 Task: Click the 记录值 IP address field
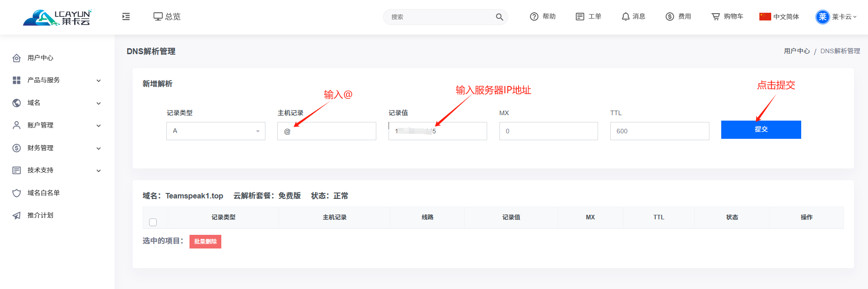(x=438, y=131)
